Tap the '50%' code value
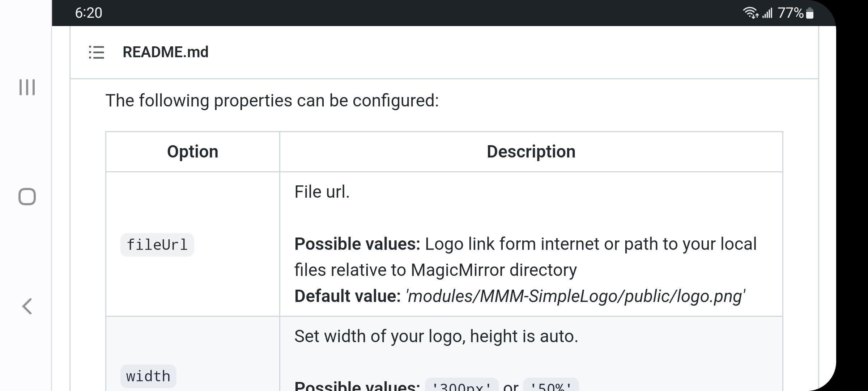Viewport: 868px width, 391px height. pos(550,386)
